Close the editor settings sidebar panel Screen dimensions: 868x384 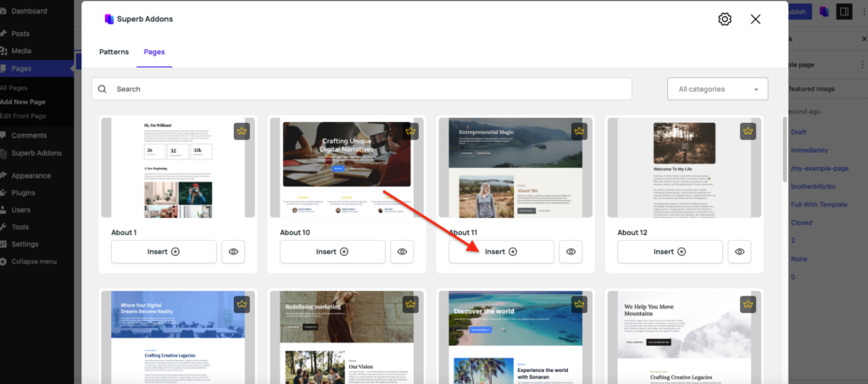[864, 39]
